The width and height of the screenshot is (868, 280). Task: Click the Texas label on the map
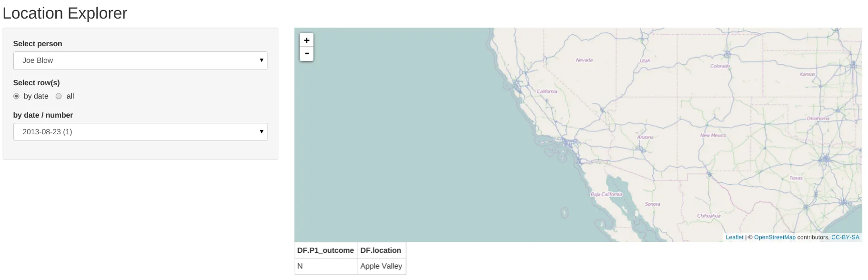tap(796, 178)
